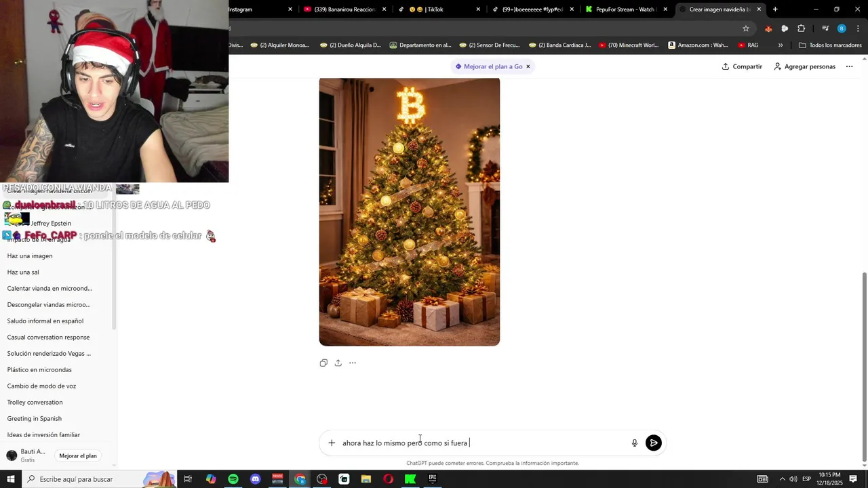Copy the generated image using copy icon

tap(323, 363)
